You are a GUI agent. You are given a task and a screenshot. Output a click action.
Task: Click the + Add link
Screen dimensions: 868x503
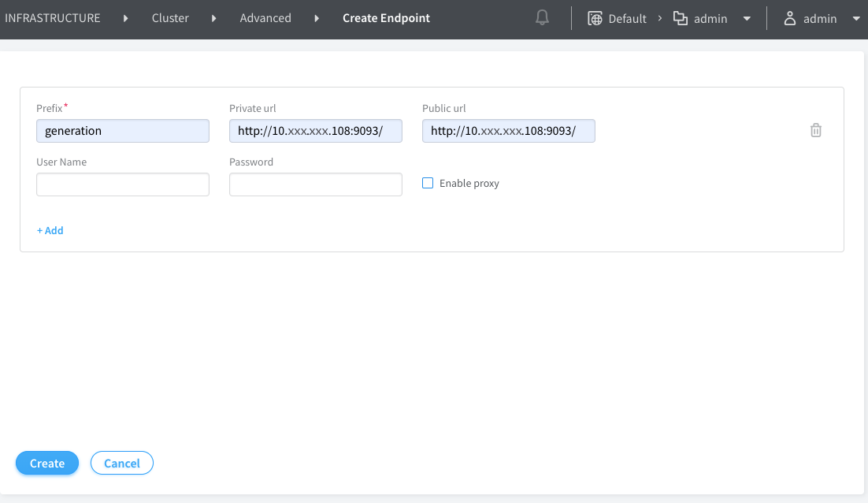click(x=50, y=230)
